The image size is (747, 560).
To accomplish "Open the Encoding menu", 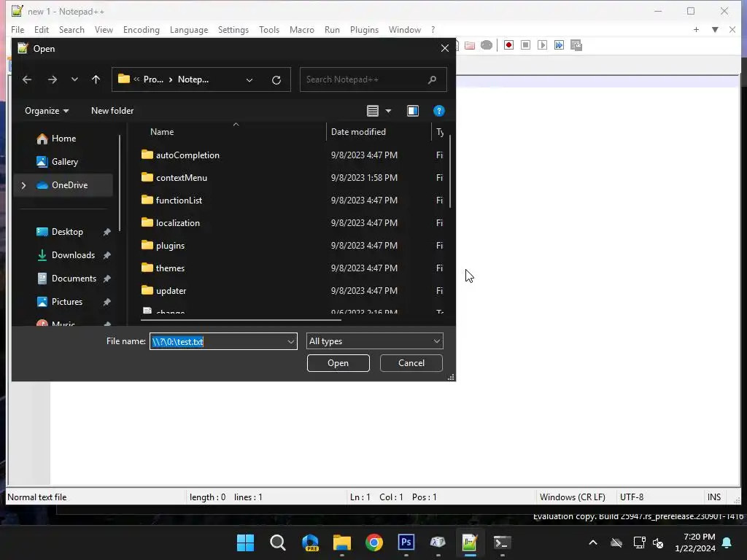I will coord(141,29).
